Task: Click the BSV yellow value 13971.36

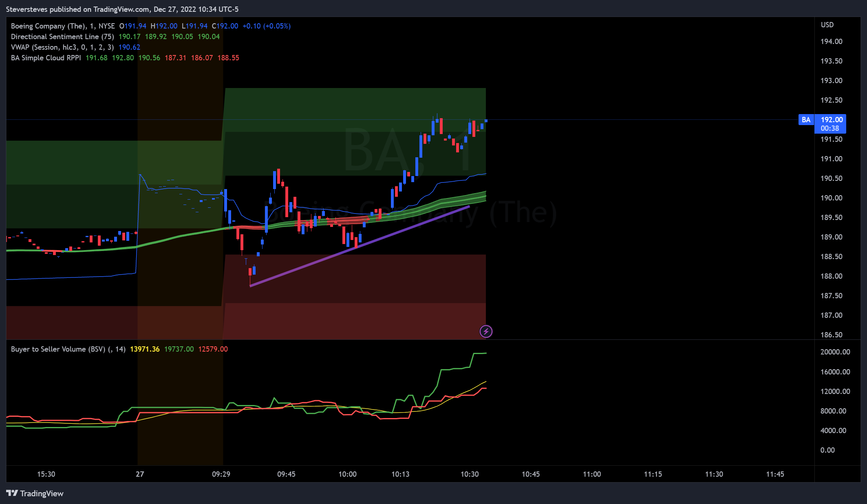Action: [x=145, y=349]
